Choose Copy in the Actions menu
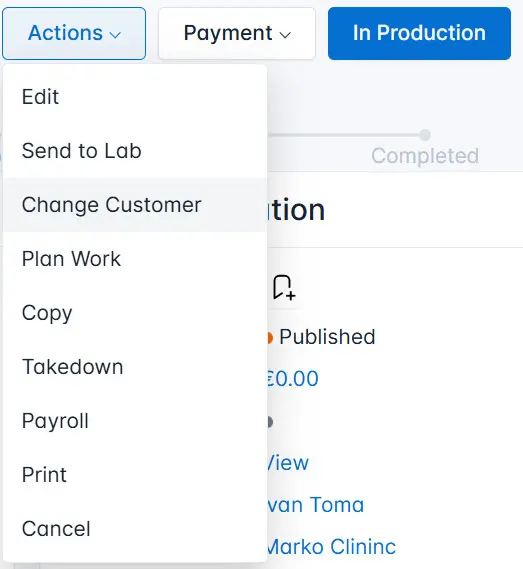The image size is (523, 569). click(135, 313)
